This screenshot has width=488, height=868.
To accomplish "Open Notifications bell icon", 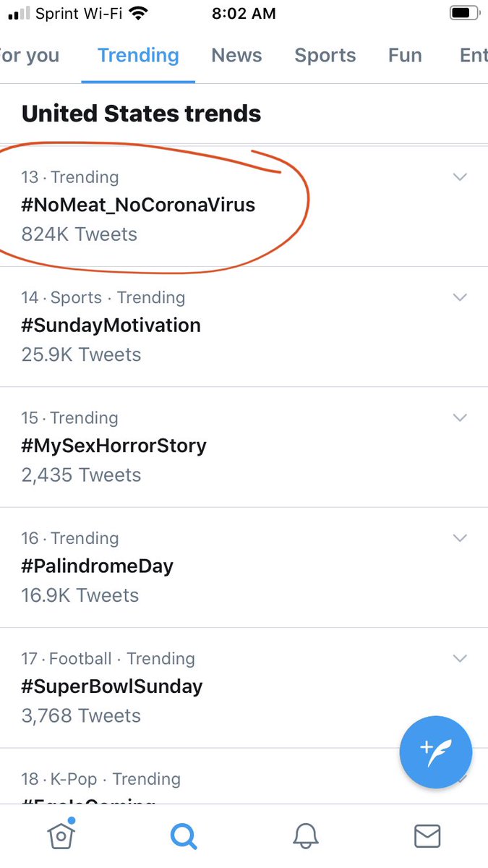I will coord(306,836).
